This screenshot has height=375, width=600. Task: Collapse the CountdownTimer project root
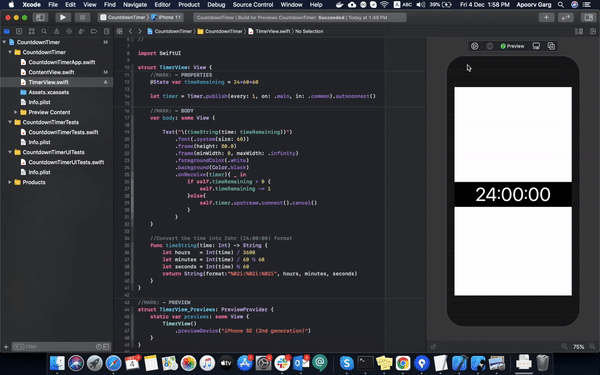4,42
